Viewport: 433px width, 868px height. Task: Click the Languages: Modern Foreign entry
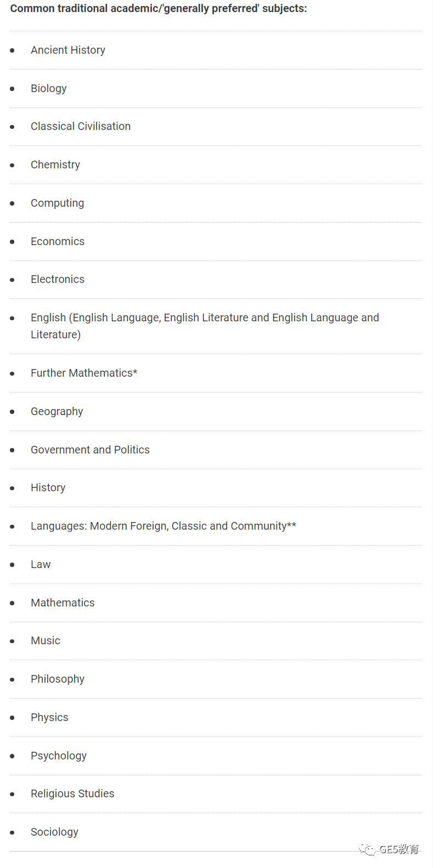164,526
